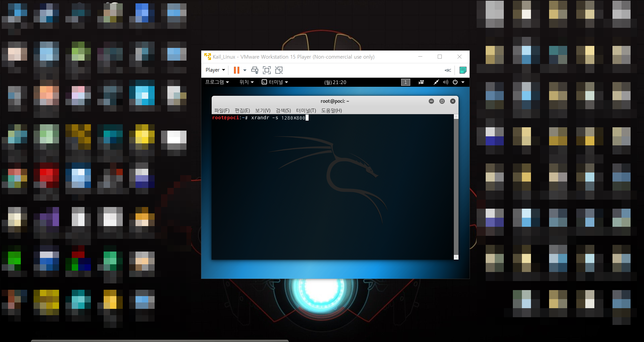Enter VMware full screen mode

click(x=267, y=70)
